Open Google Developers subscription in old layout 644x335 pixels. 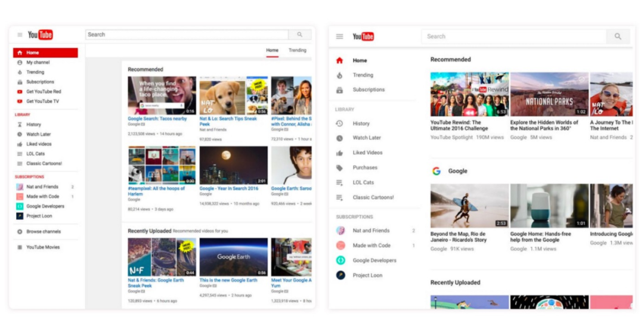tap(45, 206)
